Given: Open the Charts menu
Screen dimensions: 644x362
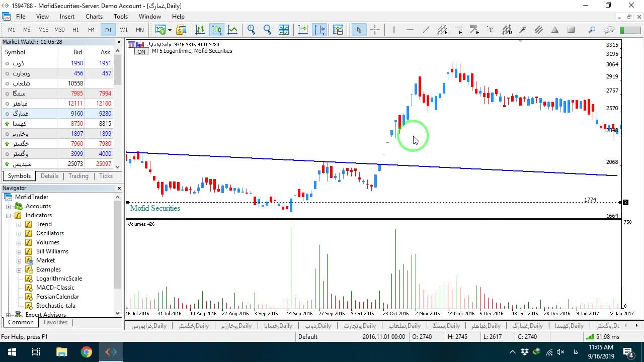Looking at the screenshot, I should coord(94,17).
